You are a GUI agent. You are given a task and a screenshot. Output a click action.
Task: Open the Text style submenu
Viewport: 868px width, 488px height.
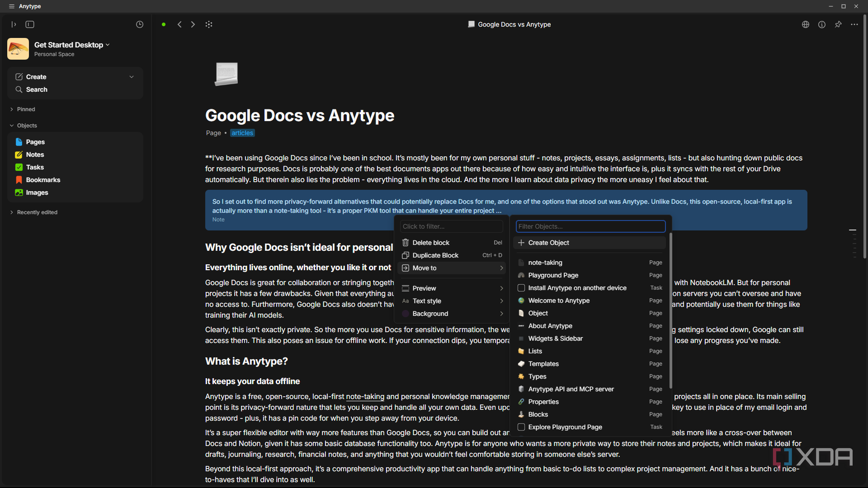pyautogui.click(x=452, y=301)
